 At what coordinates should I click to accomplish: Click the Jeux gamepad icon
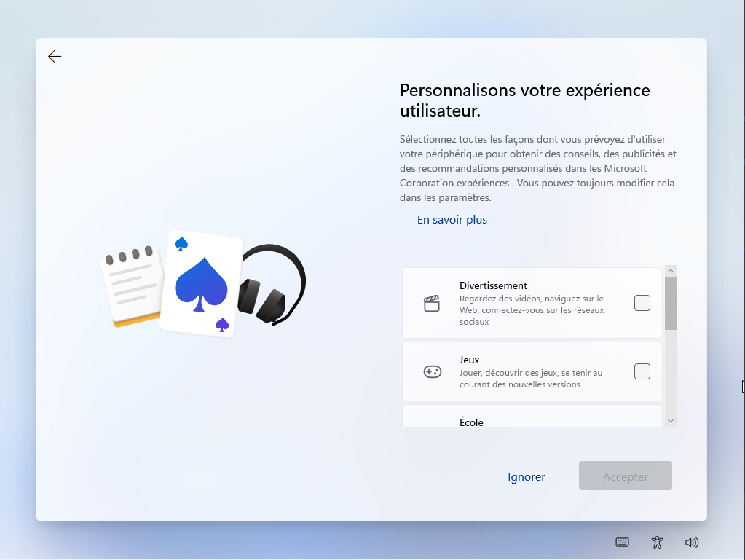[x=433, y=371]
